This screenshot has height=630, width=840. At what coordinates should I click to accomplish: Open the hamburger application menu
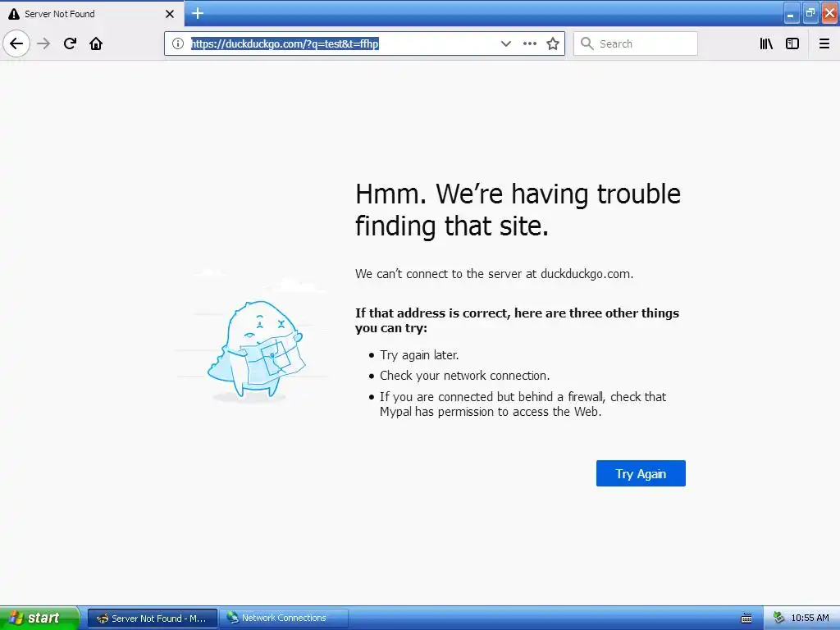824,43
